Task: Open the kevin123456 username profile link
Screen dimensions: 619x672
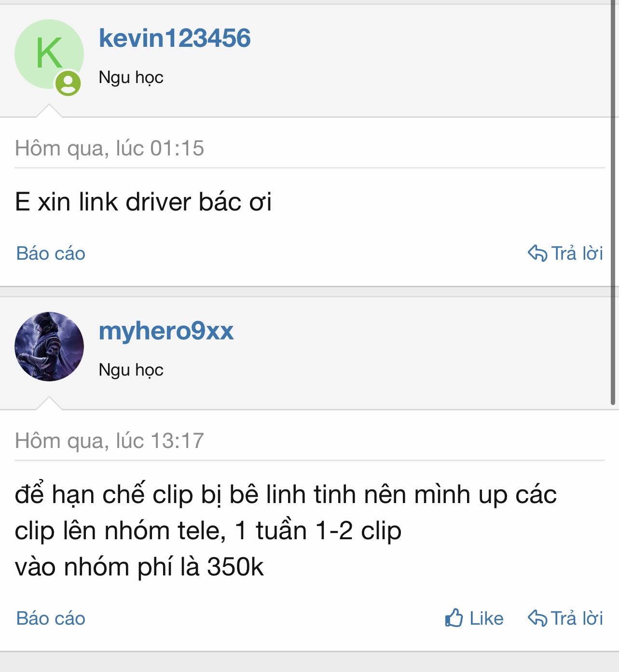Action: click(x=175, y=38)
